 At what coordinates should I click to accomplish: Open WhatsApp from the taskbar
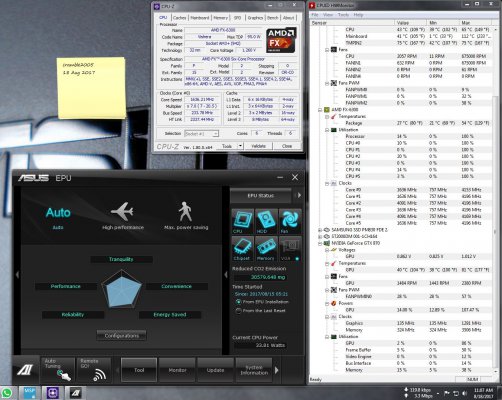coord(7,393)
